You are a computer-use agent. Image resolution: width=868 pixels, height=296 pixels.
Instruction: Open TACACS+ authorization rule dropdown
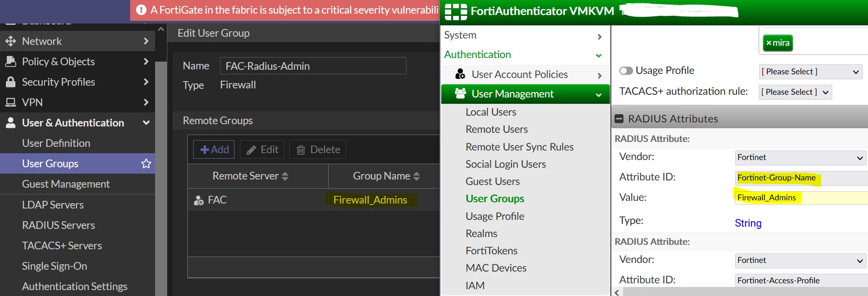click(795, 92)
